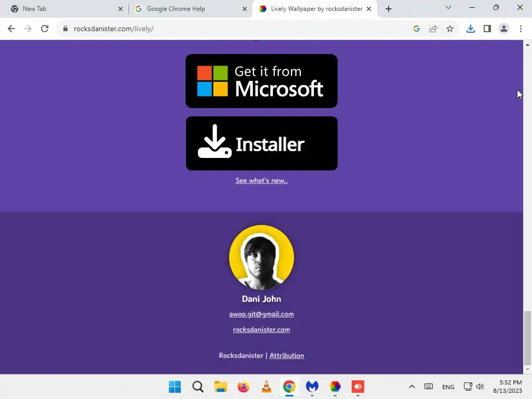Go back using the browser back arrow

(x=11, y=29)
